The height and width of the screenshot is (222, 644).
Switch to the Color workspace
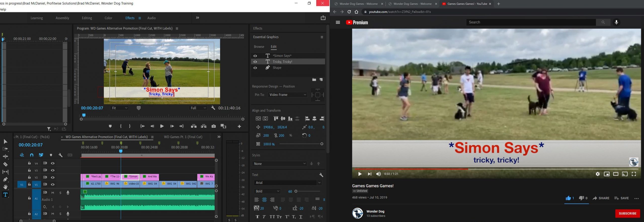108,18
